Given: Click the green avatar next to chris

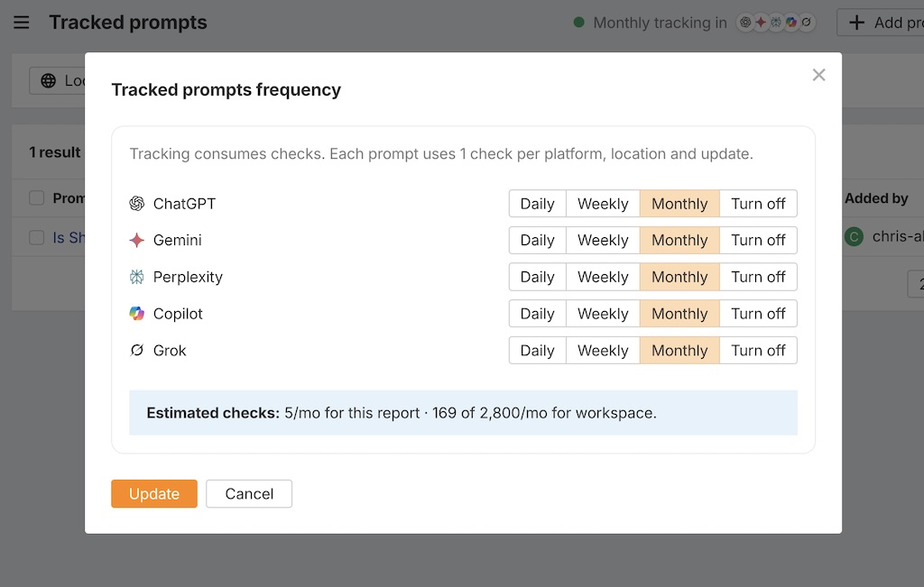Looking at the screenshot, I should pyautogui.click(x=854, y=236).
